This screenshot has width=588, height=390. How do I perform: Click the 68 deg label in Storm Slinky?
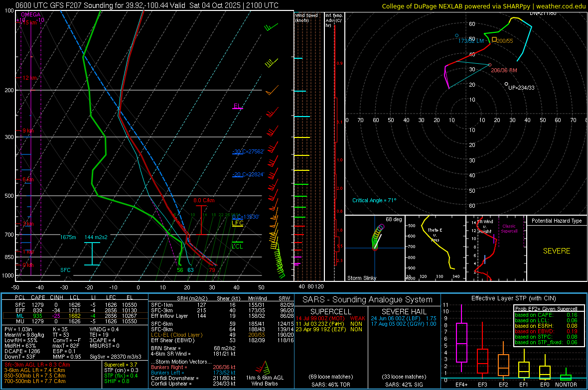point(393,219)
